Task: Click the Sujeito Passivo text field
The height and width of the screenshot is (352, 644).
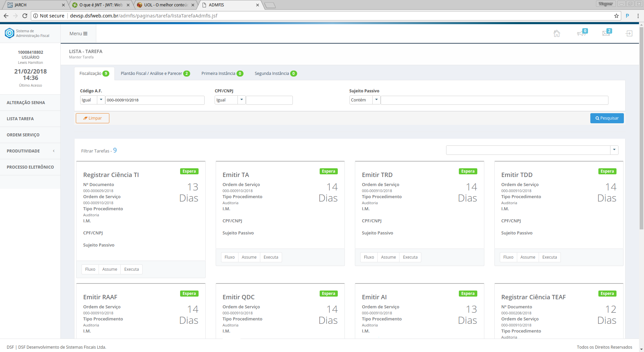Action: pyautogui.click(x=494, y=100)
